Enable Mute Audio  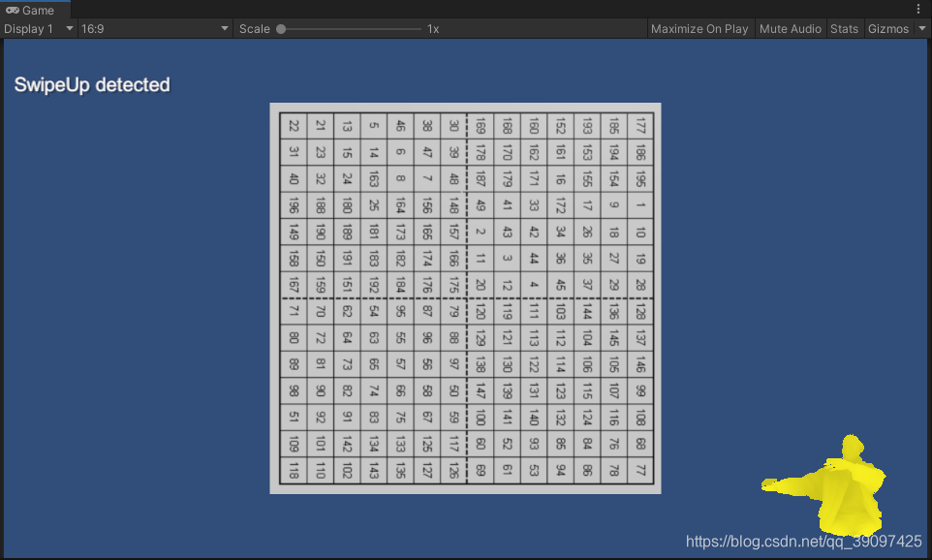click(790, 28)
